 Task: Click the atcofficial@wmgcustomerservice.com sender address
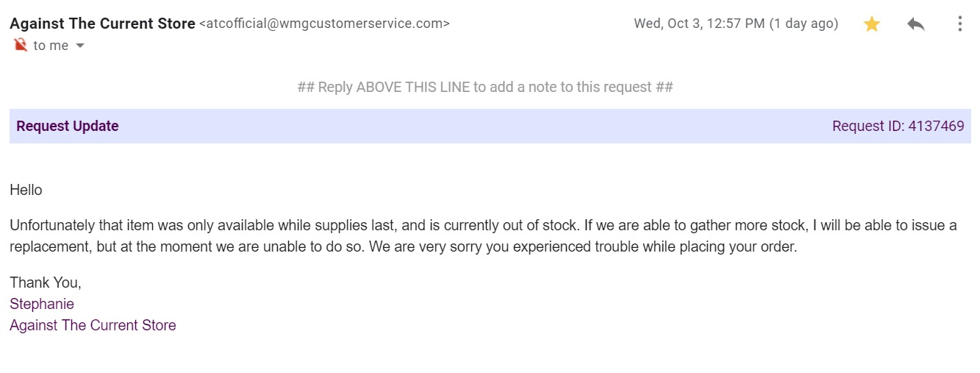tap(324, 24)
